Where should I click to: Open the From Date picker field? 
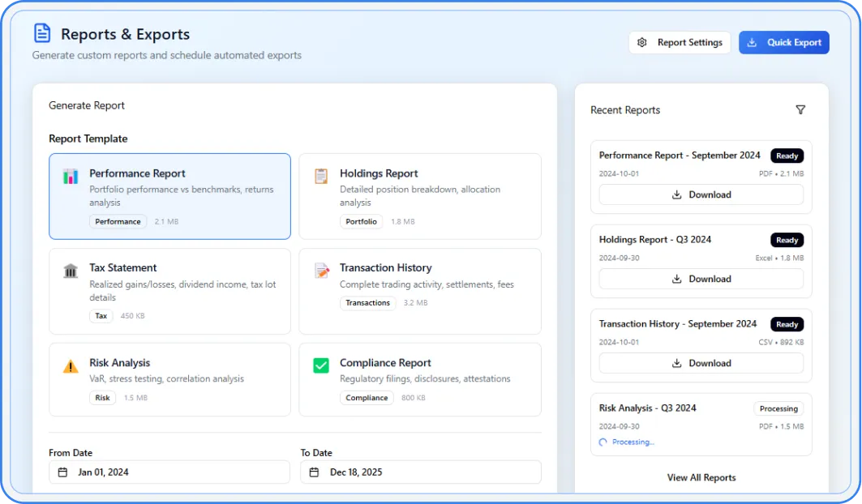pos(169,472)
